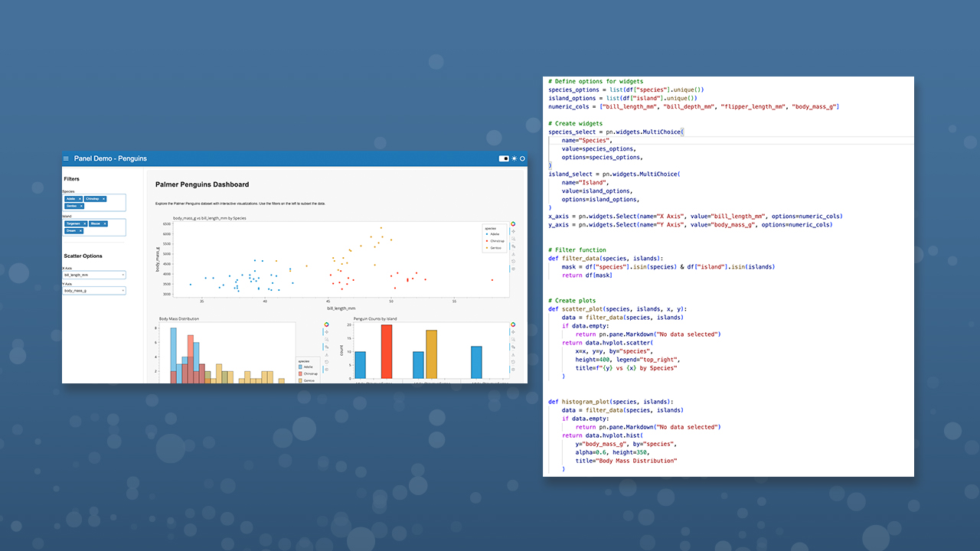Screen dimensions: 980x551
Task: Click the sun theme icon in header
Action: pos(514,158)
